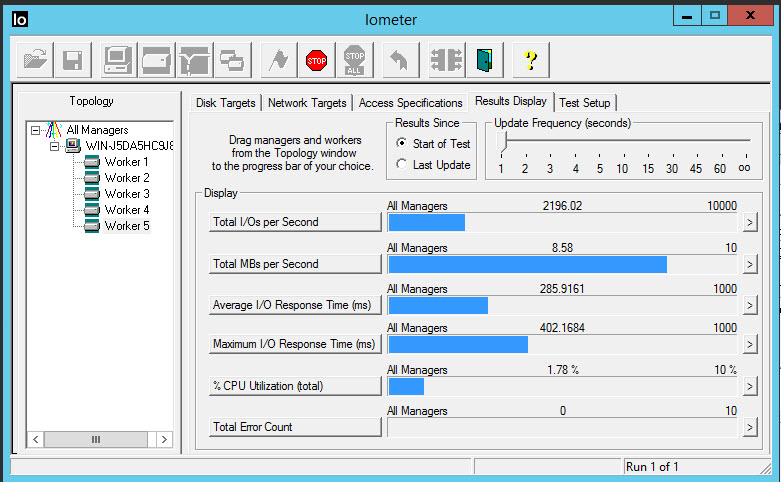The width and height of the screenshot is (781, 482).
Task: Select All Managers rainbow icon
Action: click(54, 130)
